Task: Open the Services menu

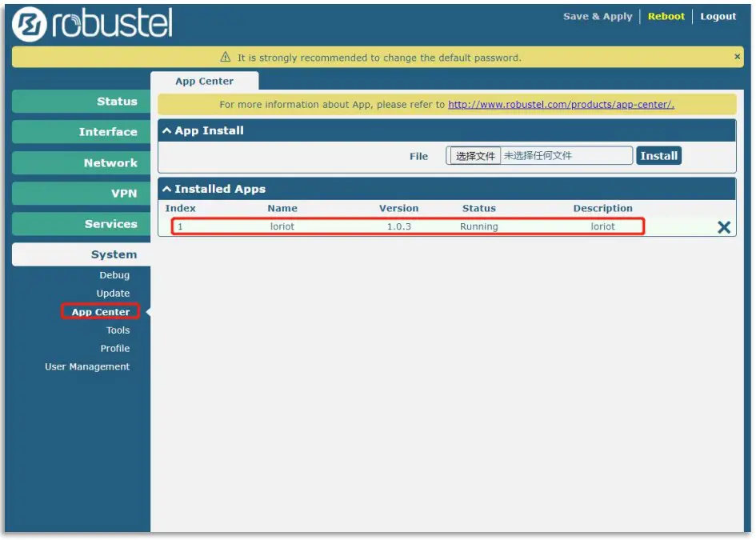Action: point(81,224)
